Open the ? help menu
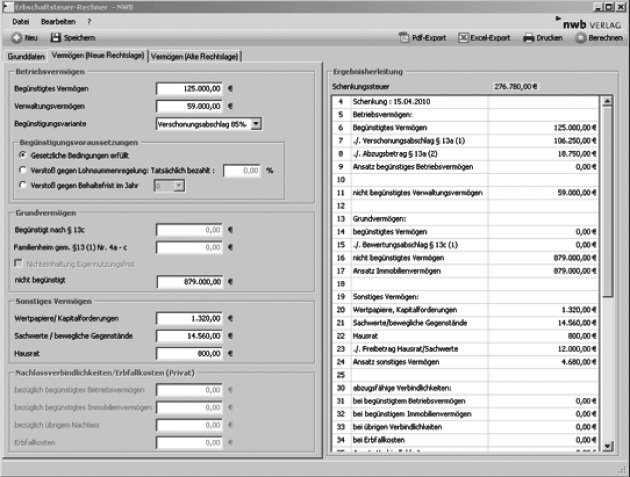The image size is (630, 477). pyautogui.click(x=89, y=20)
